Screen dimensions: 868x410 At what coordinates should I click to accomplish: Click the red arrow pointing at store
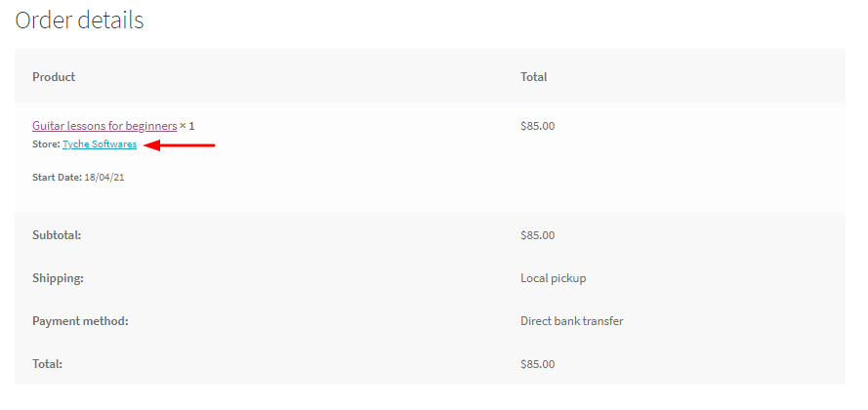tap(179, 145)
